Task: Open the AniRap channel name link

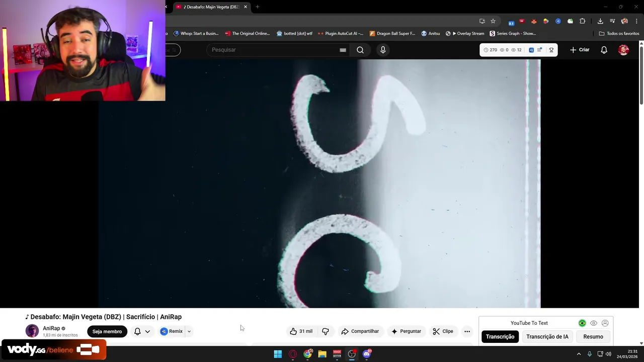Action: pos(51,328)
